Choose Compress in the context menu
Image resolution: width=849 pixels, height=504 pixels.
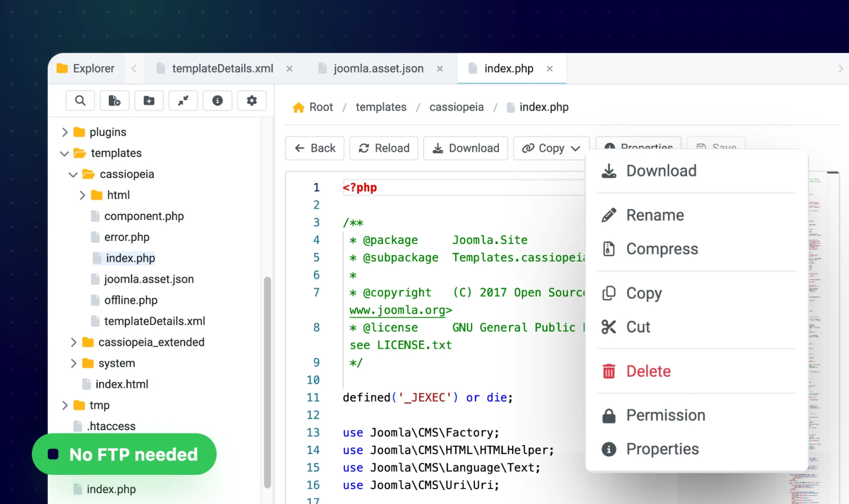click(697, 249)
